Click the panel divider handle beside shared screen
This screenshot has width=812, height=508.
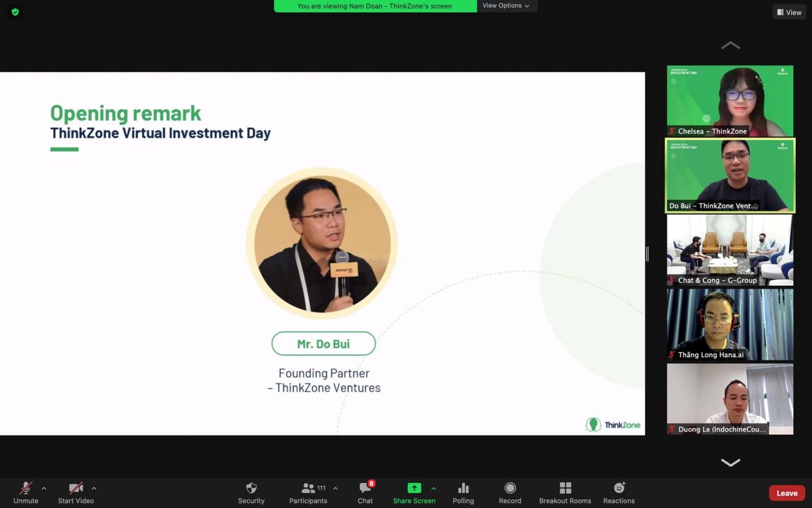coord(648,254)
